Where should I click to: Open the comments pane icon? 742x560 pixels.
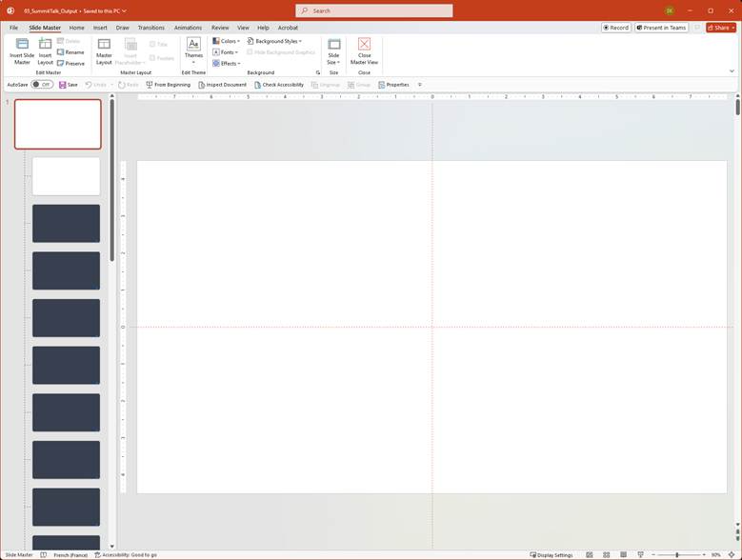click(x=697, y=28)
